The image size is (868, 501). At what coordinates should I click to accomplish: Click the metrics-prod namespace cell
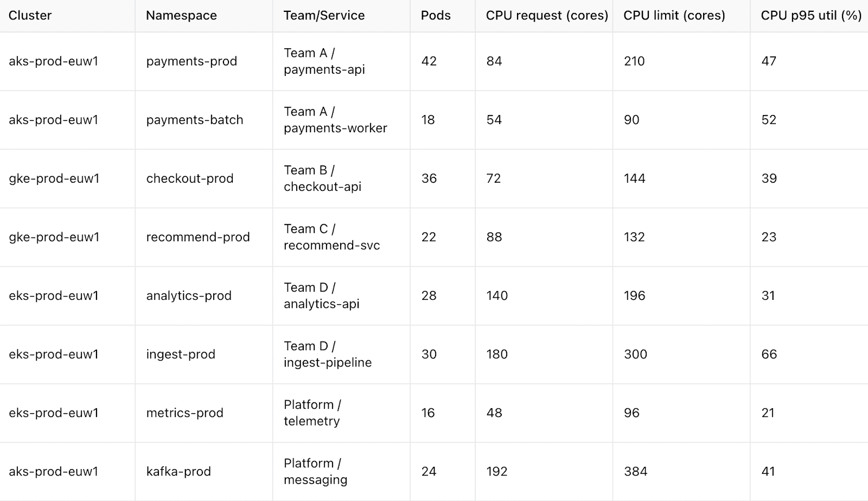click(x=184, y=413)
